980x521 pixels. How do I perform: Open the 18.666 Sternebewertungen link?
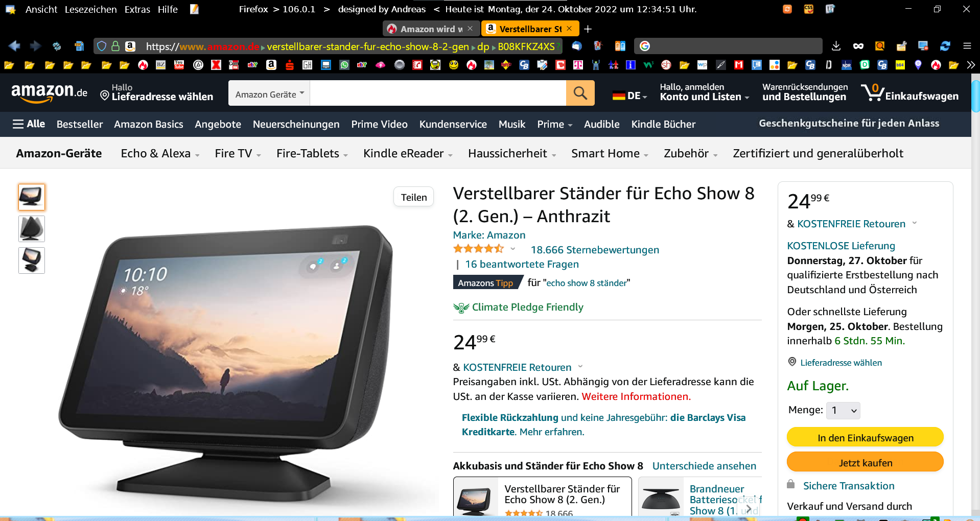click(595, 250)
